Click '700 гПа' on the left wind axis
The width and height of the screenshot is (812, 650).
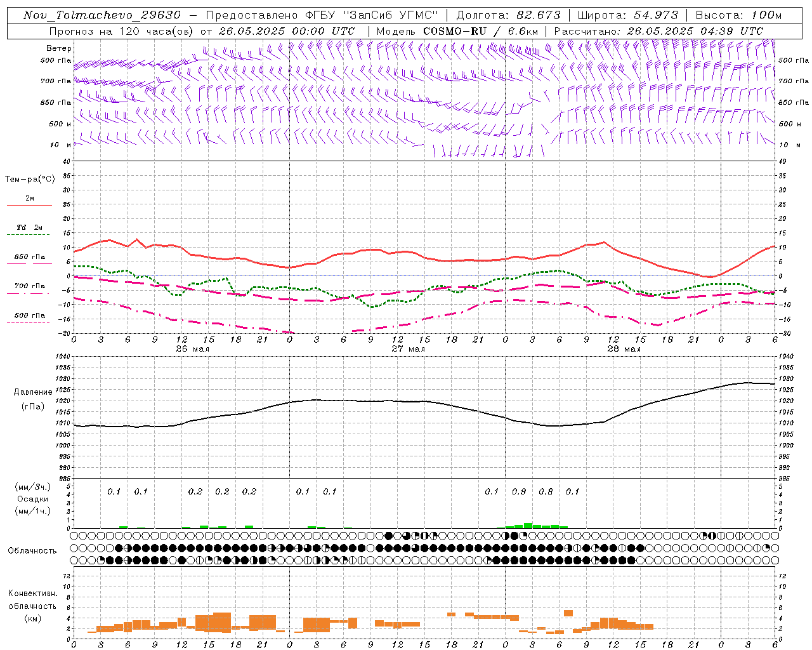(x=56, y=81)
